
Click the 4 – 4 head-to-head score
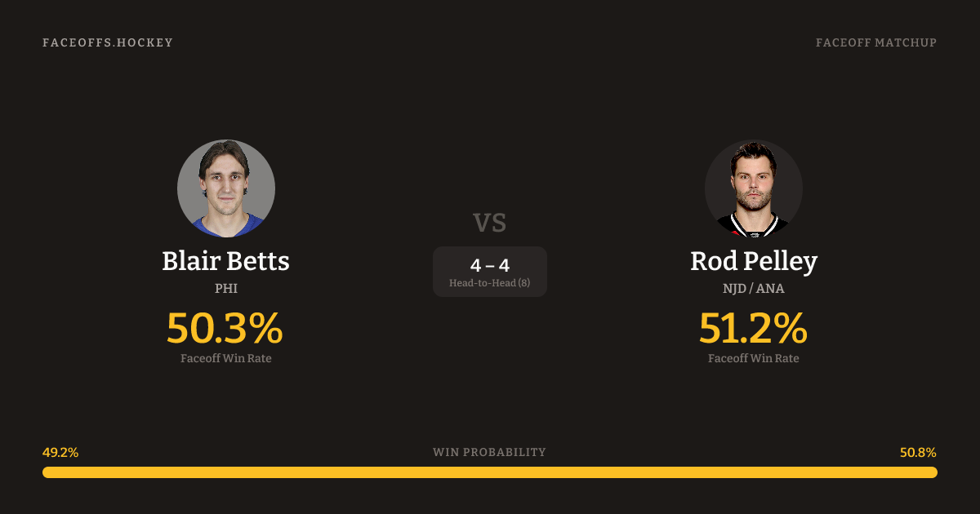click(490, 265)
